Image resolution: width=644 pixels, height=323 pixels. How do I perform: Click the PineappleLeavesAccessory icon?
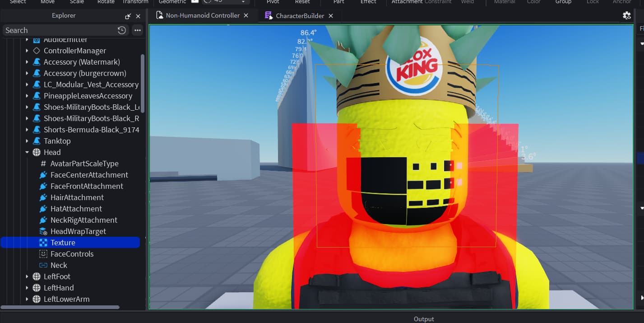click(37, 96)
